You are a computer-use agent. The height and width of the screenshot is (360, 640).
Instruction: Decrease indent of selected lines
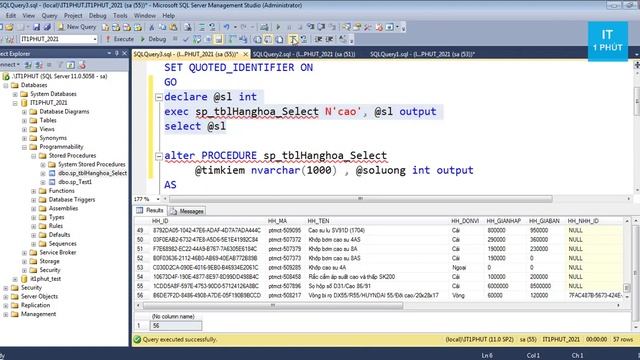[318, 39]
